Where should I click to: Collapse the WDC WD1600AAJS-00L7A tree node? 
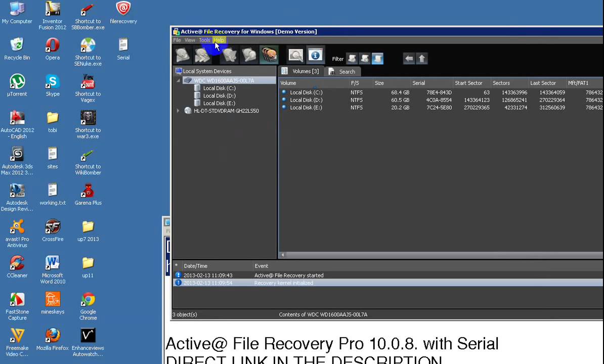tap(178, 81)
